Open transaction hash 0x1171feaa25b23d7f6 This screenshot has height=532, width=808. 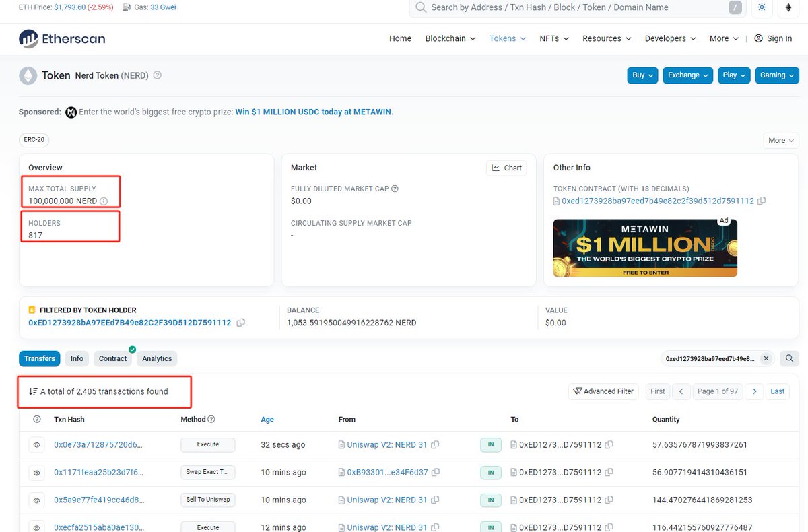(98, 473)
